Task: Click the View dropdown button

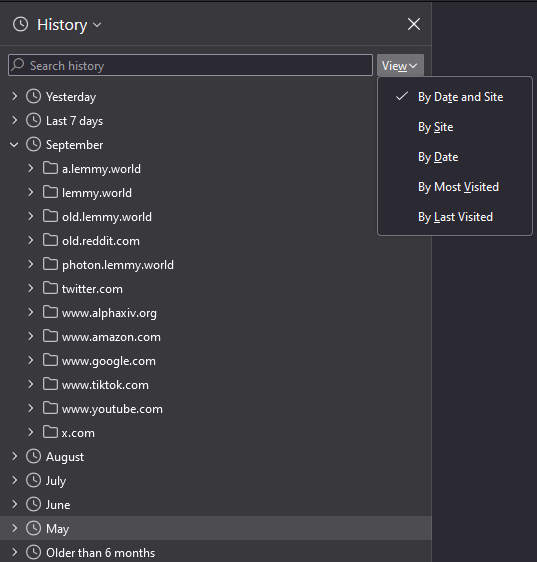Action: [400, 65]
